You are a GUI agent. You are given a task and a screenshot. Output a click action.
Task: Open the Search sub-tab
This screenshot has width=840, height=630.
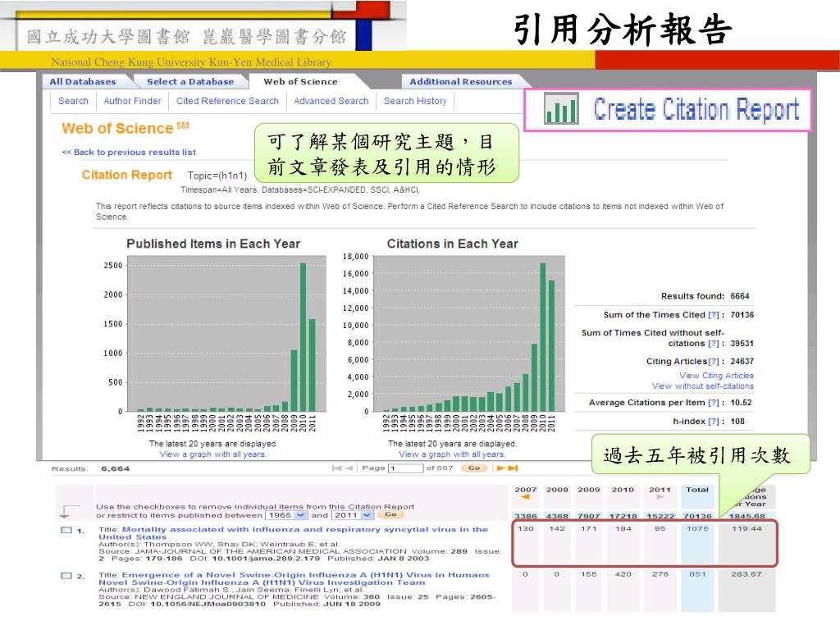pyautogui.click(x=73, y=101)
